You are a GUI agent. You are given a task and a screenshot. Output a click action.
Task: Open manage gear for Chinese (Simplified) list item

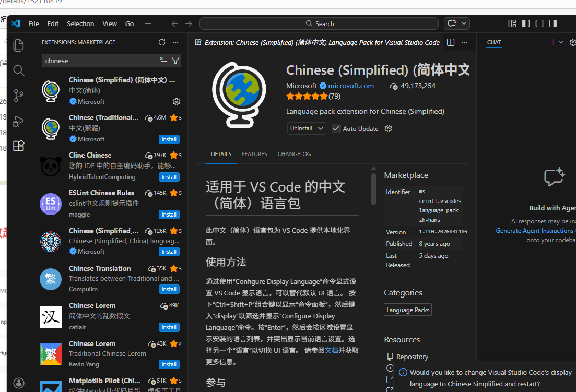click(177, 102)
